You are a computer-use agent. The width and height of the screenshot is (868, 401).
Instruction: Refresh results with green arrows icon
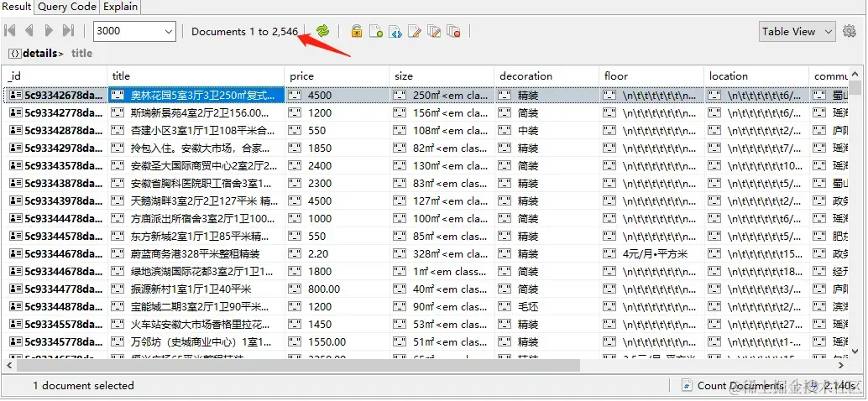(322, 31)
